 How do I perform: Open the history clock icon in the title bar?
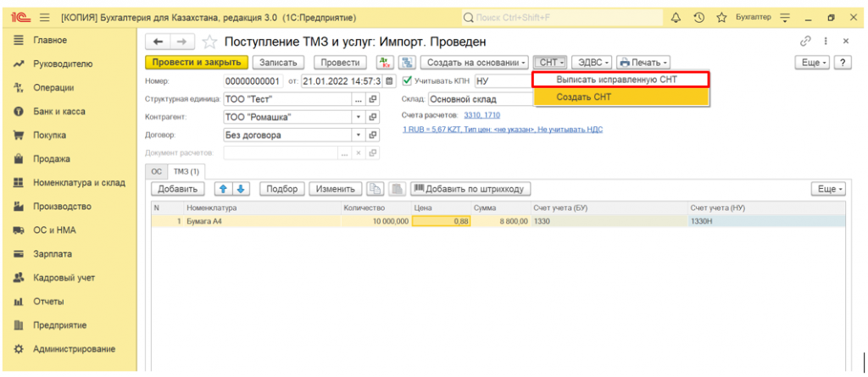[699, 18]
